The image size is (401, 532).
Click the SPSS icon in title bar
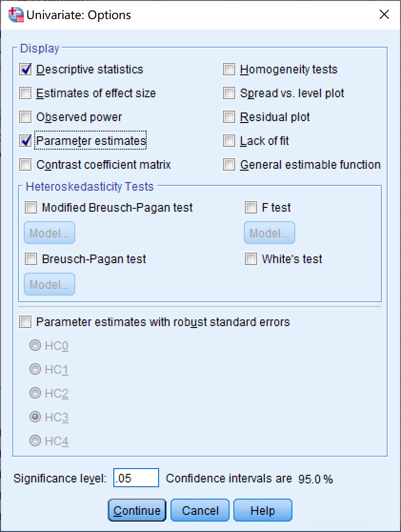click(x=16, y=15)
